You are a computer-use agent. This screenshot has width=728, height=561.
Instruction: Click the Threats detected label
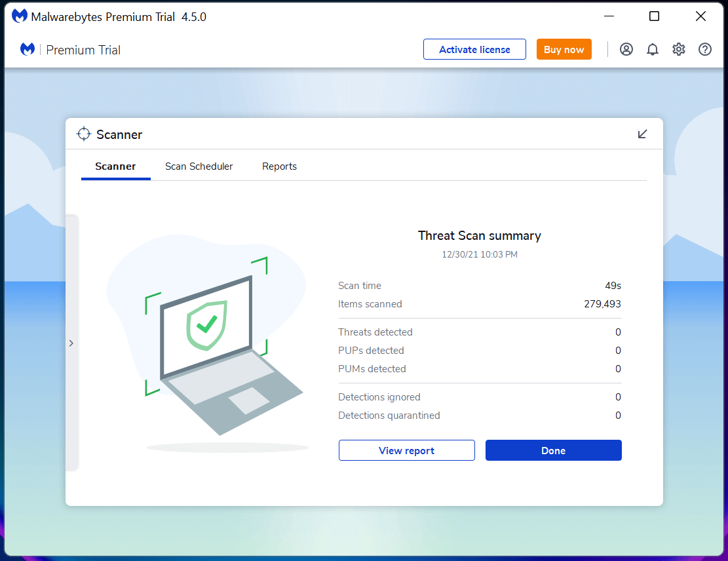click(x=375, y=332)
